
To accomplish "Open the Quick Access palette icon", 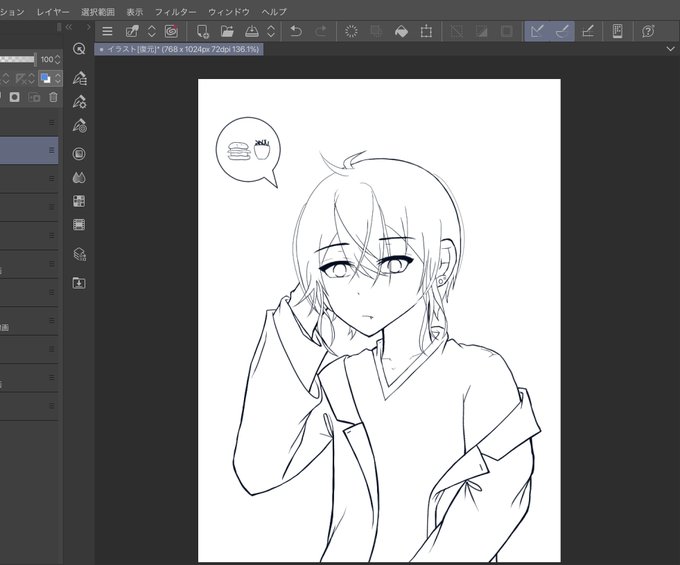I will [79, 49].
